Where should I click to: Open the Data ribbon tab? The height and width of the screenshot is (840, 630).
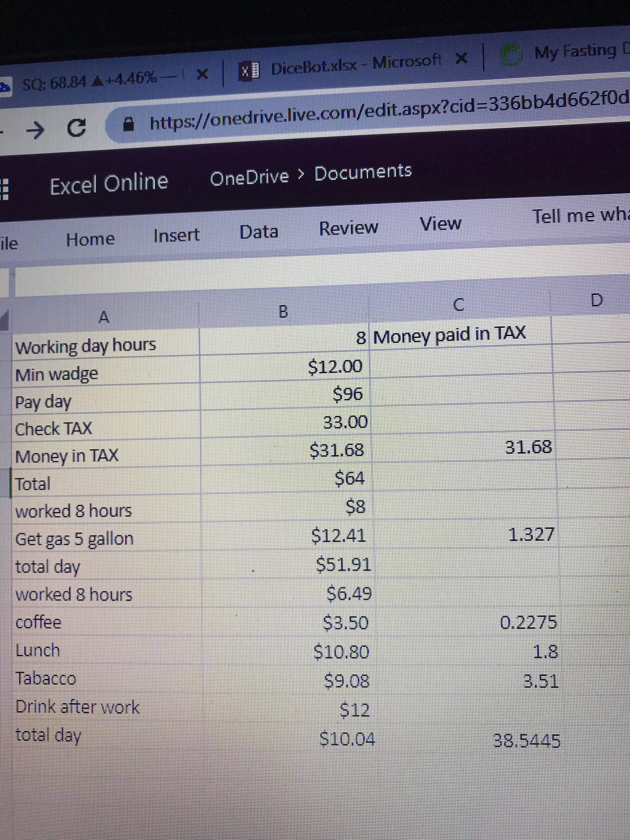[259, 232]
